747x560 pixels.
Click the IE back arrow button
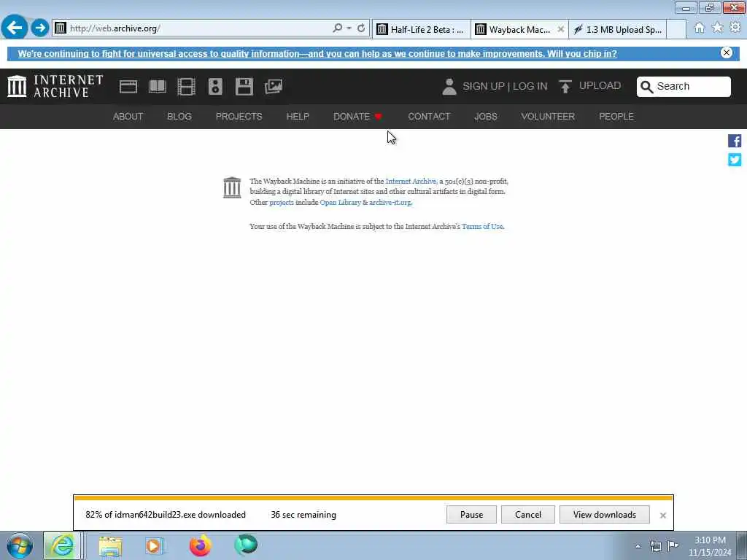[x=15, y=28]
